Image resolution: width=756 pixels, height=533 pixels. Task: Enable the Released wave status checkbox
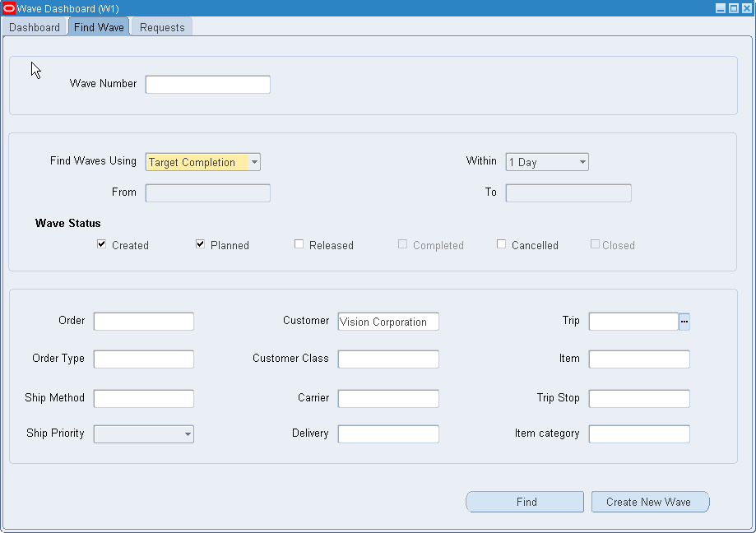click(299, 243)
